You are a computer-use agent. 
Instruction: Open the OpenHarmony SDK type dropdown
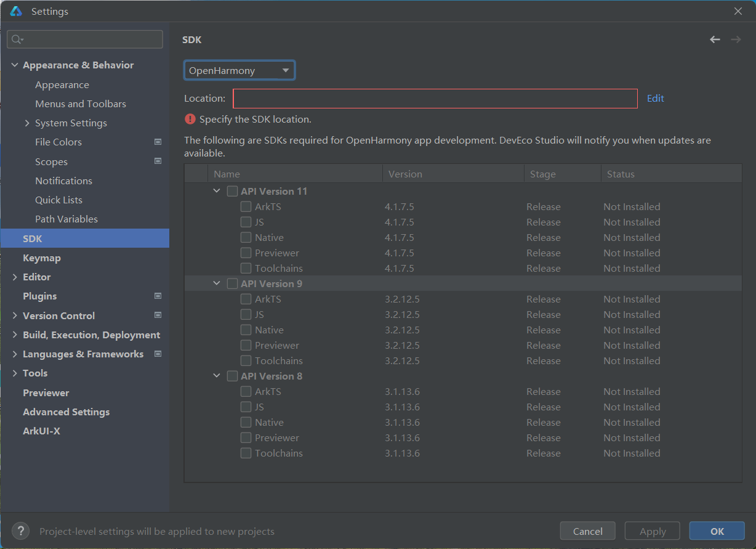(239, 70)
